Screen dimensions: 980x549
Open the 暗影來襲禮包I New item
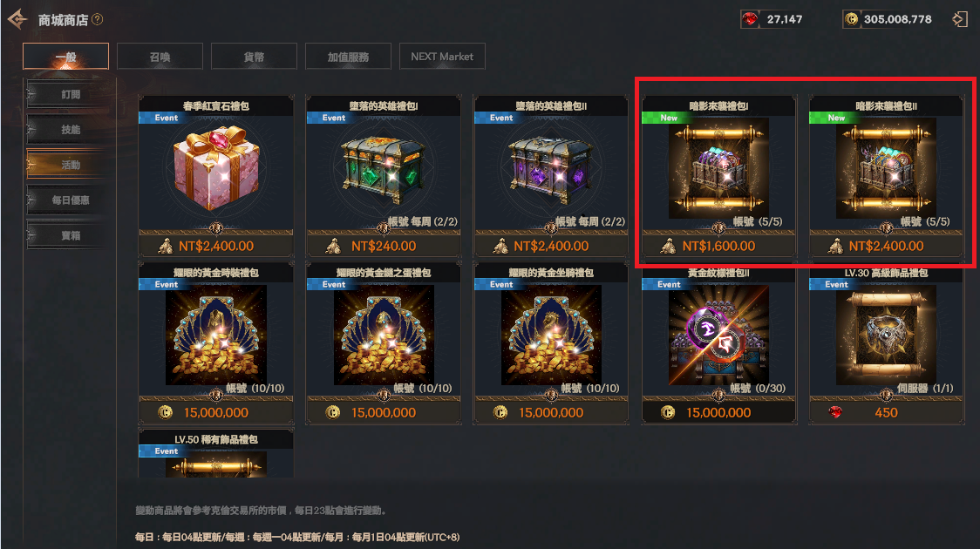[718, 167]
